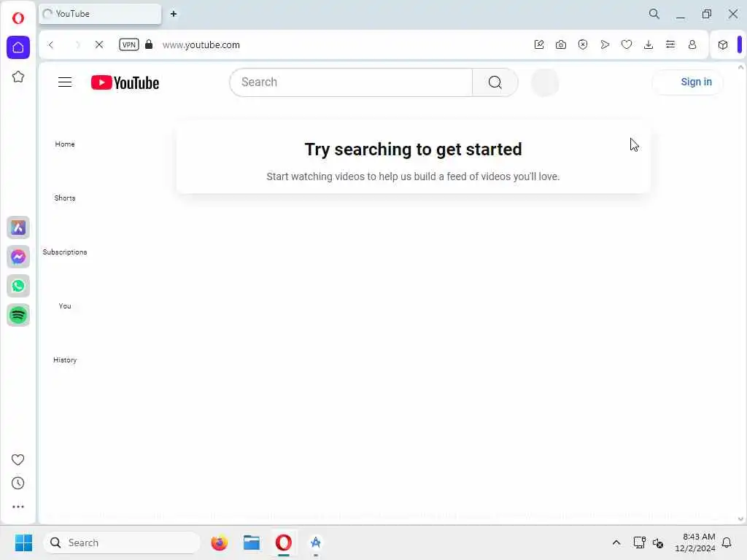The height and width of the screenshot is (560, 747).
Task: Open Messenger from the Opera sidebar
Action: pos(18,257)
